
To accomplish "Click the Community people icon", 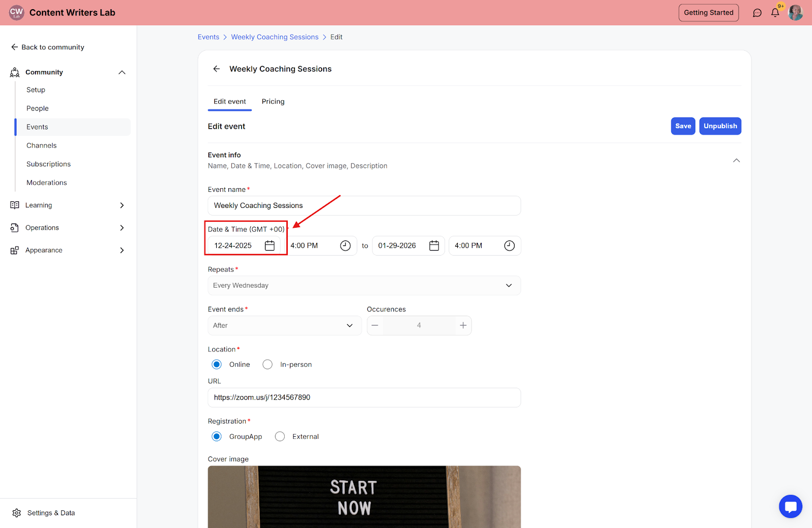I will tap(15, 73).
